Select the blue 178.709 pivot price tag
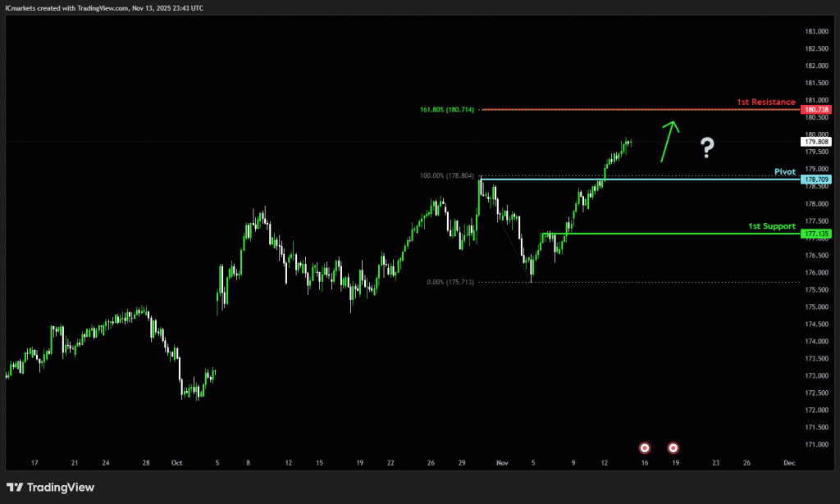Image resolution: width=840 pixels, height=504 pixels. tap(816, 179)
